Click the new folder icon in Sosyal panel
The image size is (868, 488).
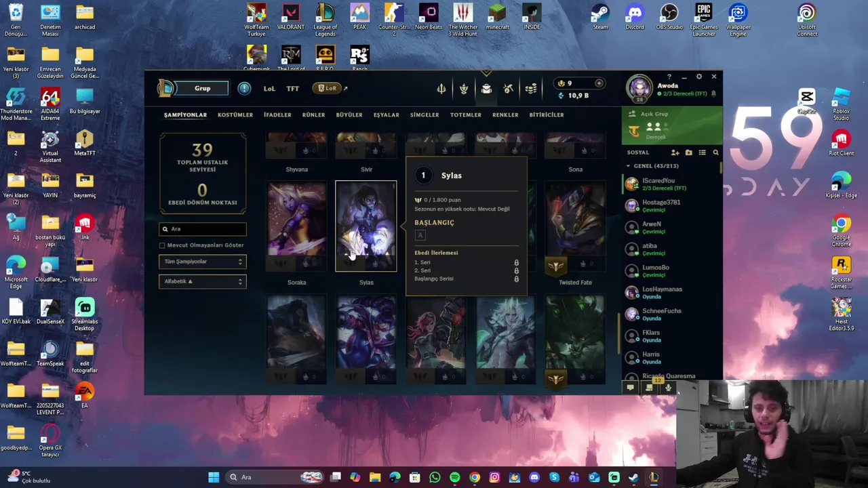pyautogui.click(x=688, y=152)
